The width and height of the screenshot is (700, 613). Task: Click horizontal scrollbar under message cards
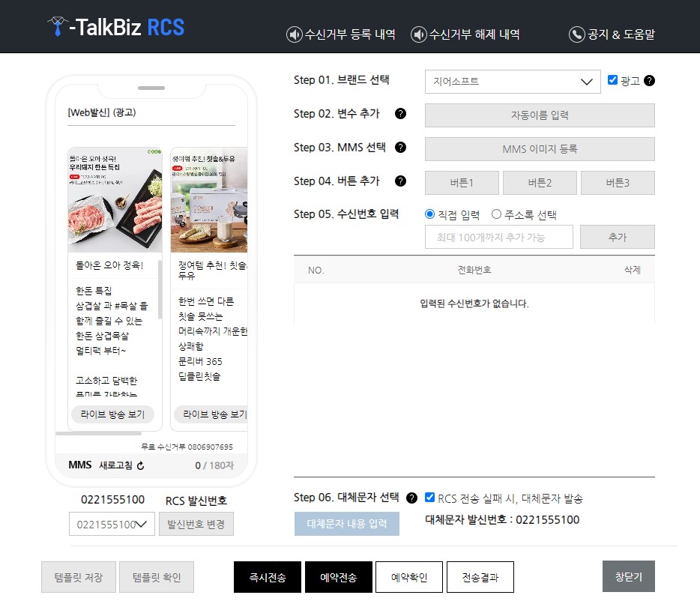(x=99, y=433)
